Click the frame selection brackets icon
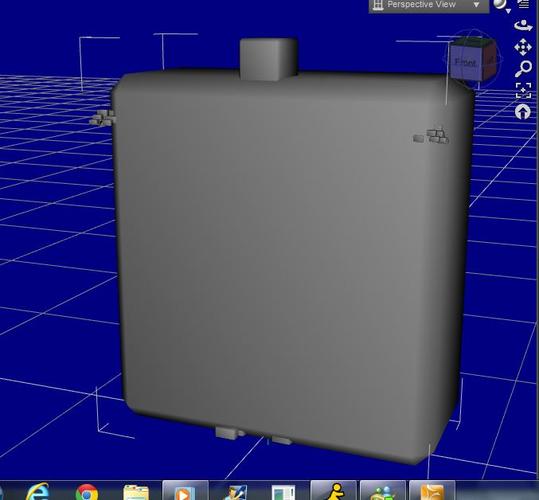 tap(523, 91)
